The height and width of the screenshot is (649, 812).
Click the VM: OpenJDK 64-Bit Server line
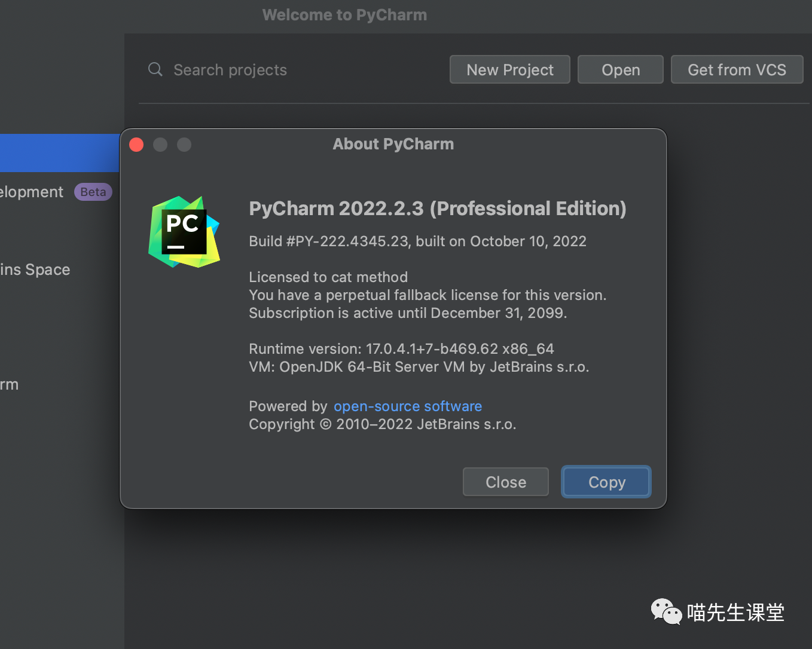point(419,367)
